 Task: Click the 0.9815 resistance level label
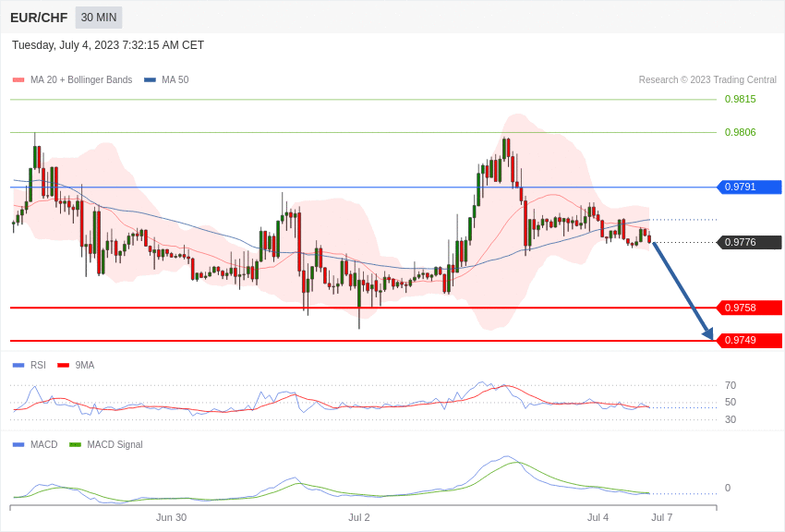point(740,99)
